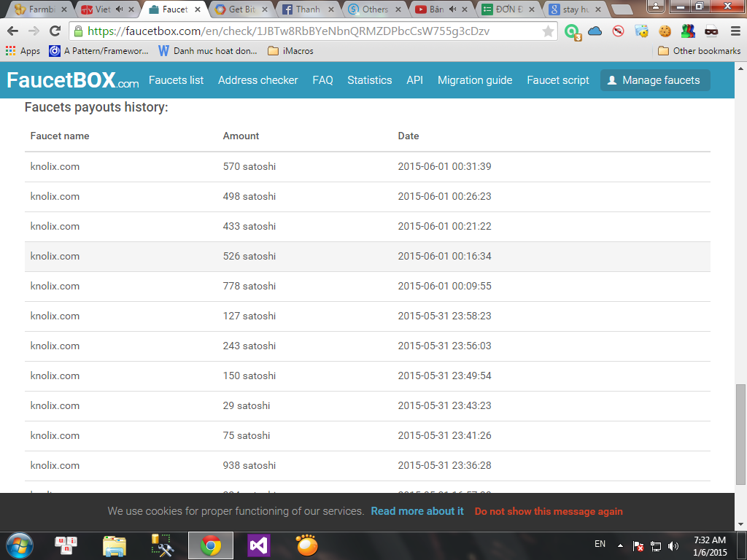Open the Apps shortcut in bookmarks bar

point(23,51)
